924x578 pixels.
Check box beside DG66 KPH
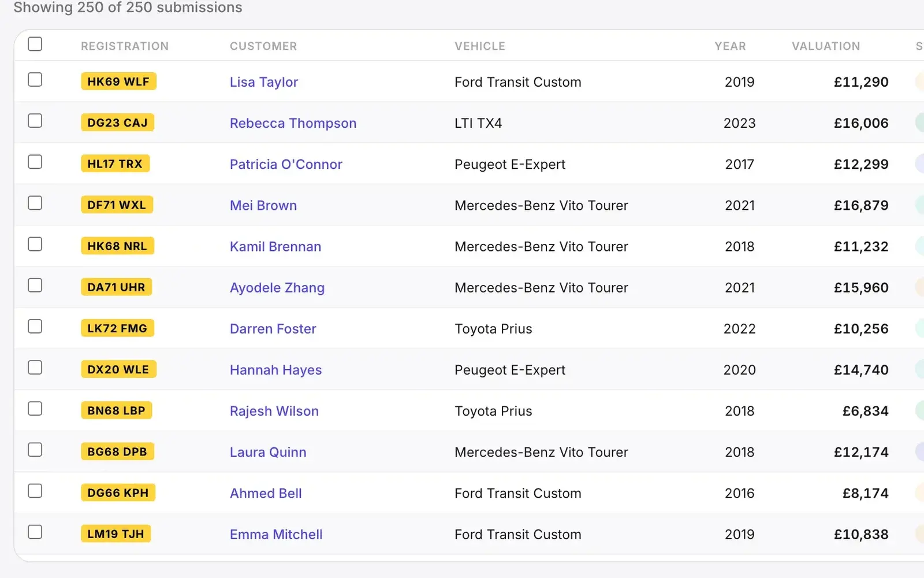coord(35,491)
